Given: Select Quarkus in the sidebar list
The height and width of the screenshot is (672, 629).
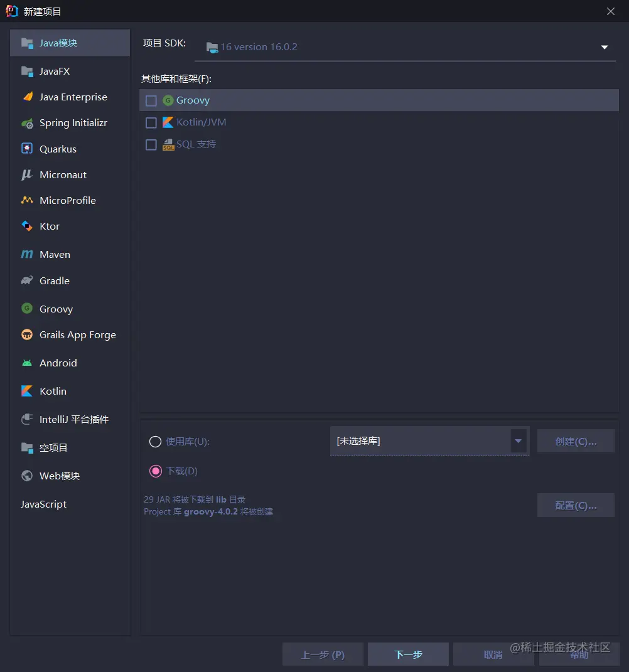Looking at the screenshot, I should 70,149.
